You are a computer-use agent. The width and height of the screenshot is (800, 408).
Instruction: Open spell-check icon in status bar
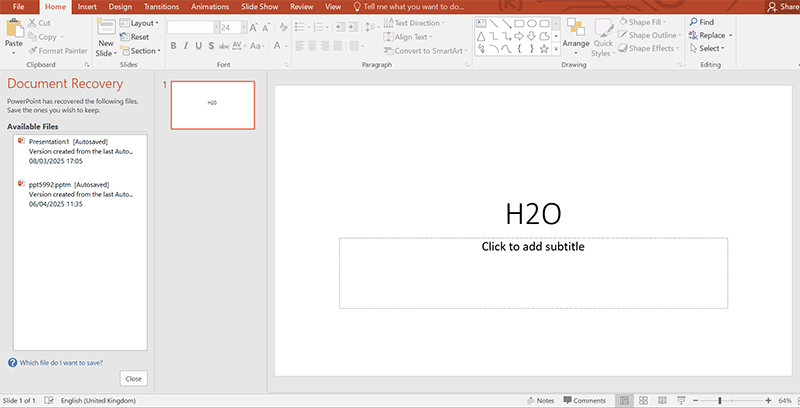click(48, 400)
